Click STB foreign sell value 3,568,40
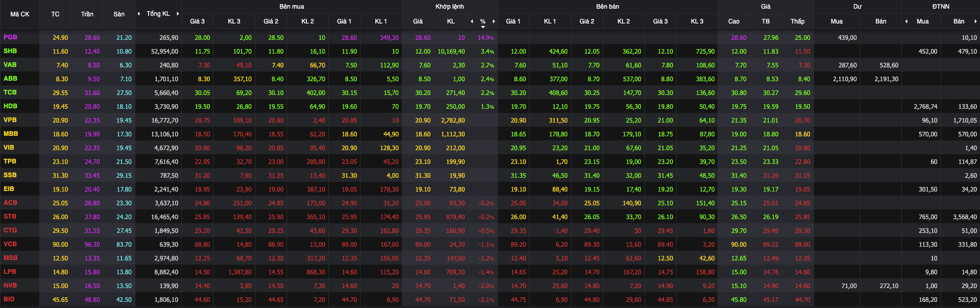The image size is (980, 308). coord(965,217)
